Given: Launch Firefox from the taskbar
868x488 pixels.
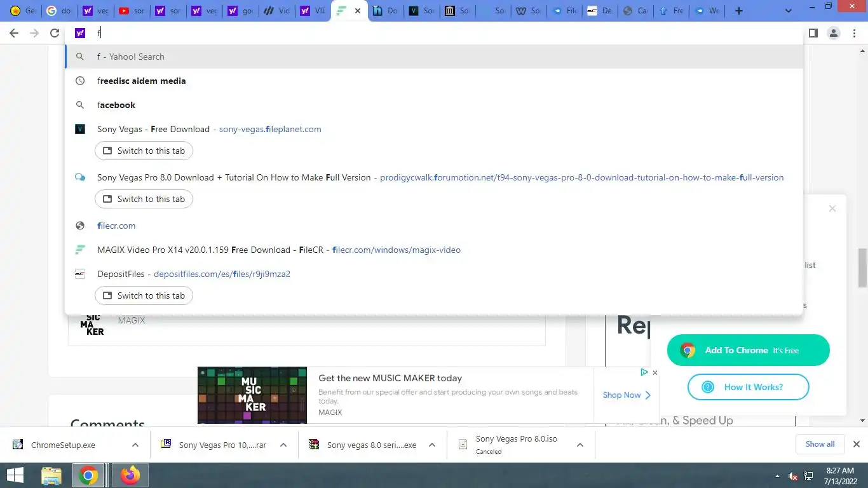Looking at the screenshot, I should (x=130, y=475).
